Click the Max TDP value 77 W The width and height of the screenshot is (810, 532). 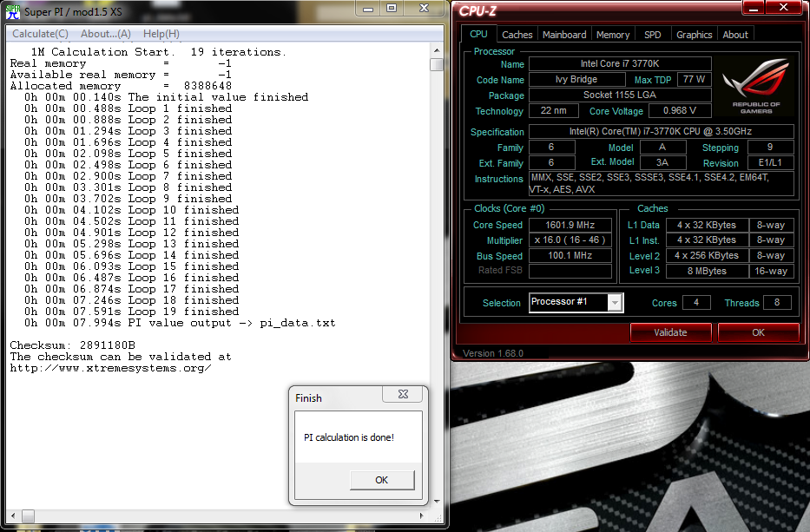click(x=694, y=79)
